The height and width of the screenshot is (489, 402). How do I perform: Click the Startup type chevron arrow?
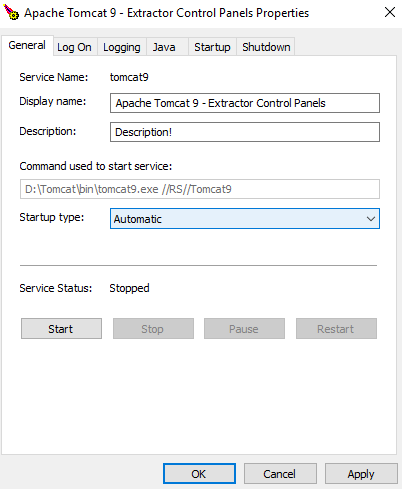tap(371, 219)
